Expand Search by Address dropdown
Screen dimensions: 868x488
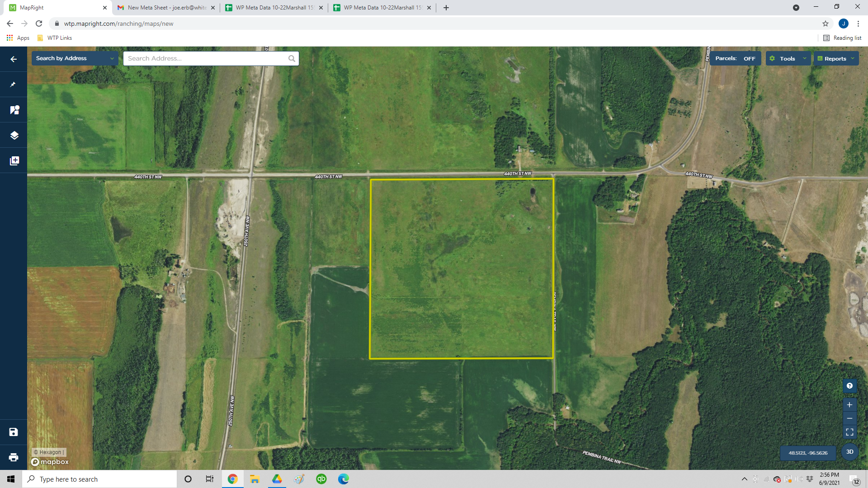click(75, 58)
